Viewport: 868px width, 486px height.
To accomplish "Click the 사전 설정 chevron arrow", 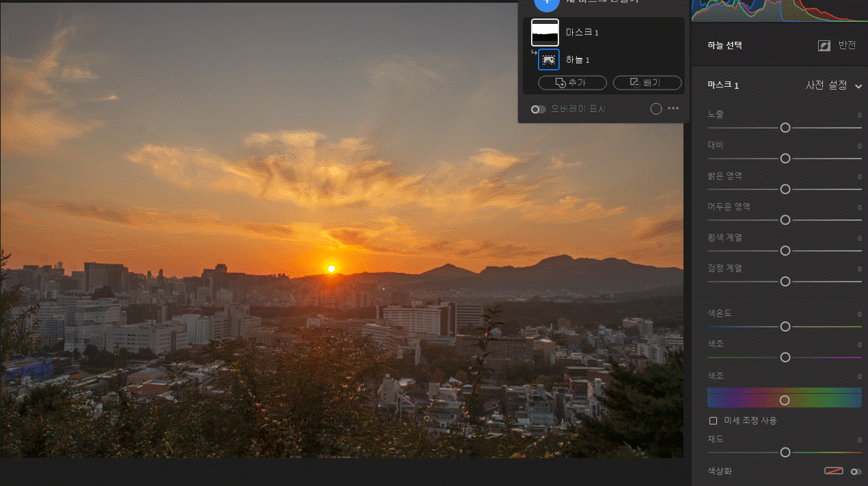I will point(858,86).
